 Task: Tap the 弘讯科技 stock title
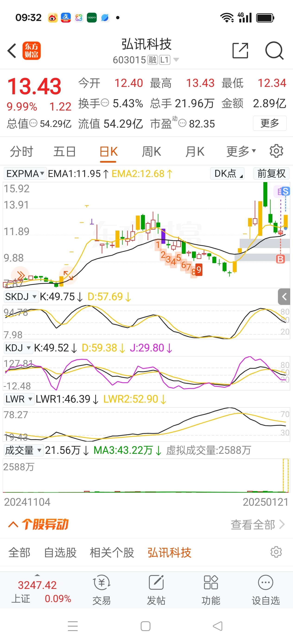146,44
